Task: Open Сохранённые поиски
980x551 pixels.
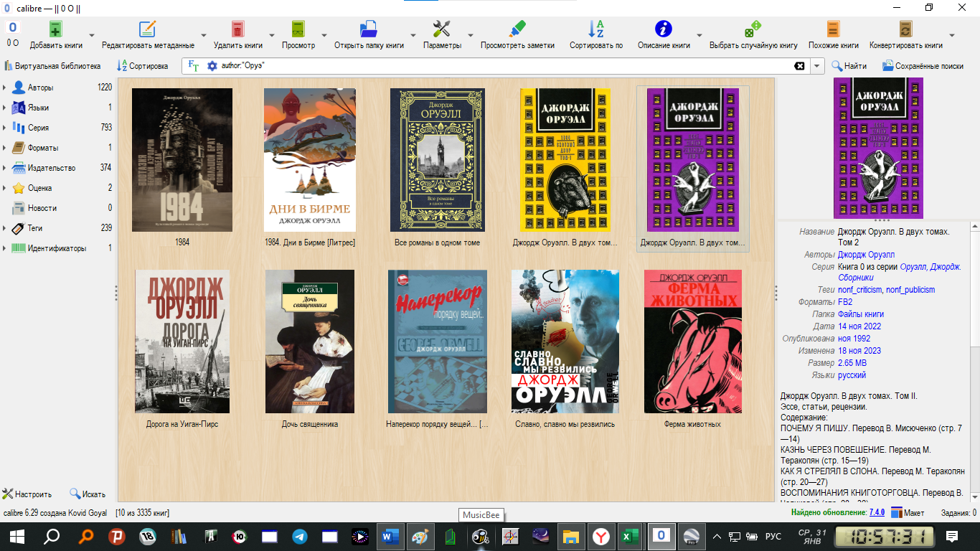Action: point(923,66)
